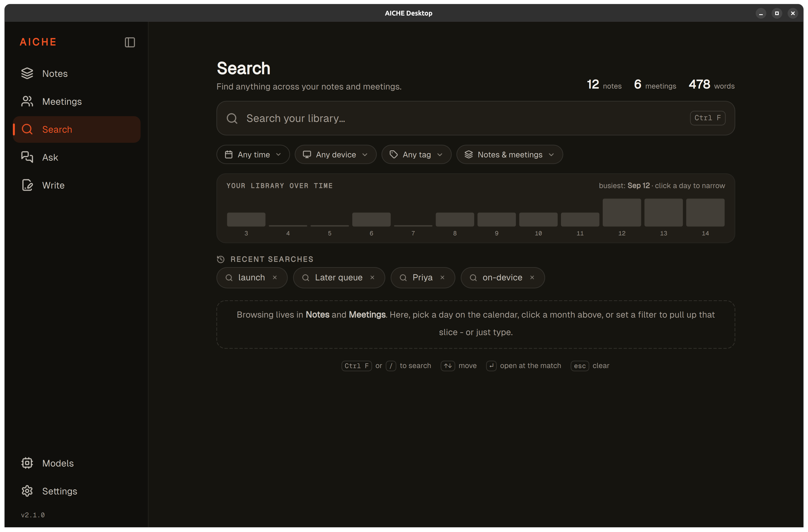The image size is (808, 532).
Task: Open the Any device filter dropdown
Action: point(335,155)
